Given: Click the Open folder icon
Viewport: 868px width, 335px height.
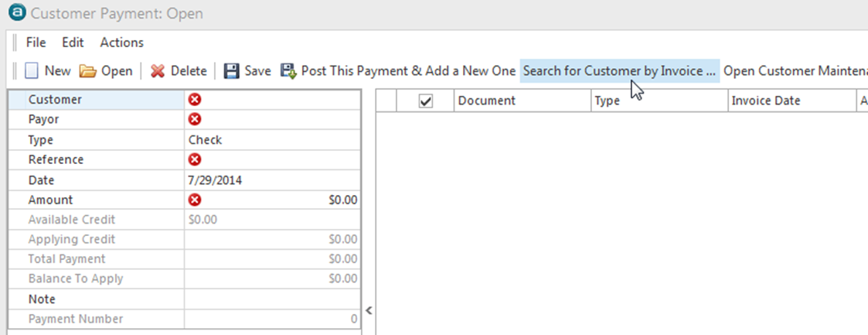Looking at the screenshot, I should pyautogui.click(x=88, y=71).
